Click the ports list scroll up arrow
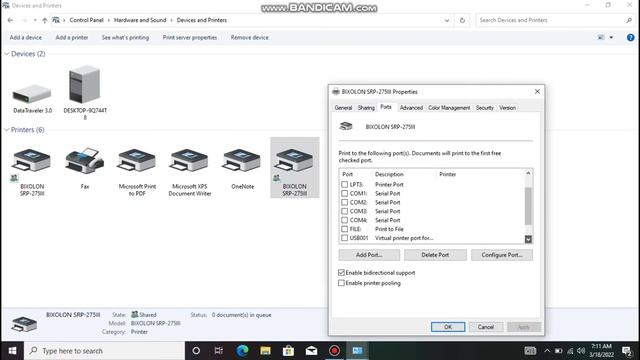Screen dimensions: 640x360 (528, 173)
